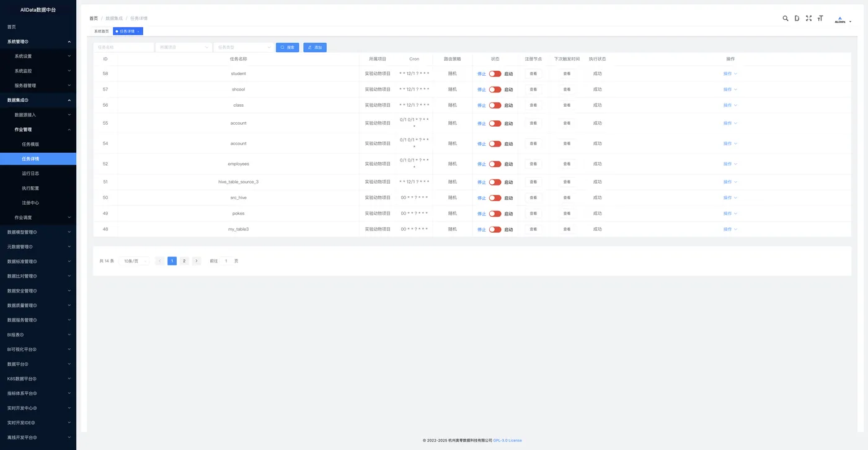Screen dimensions: 868x450
Task: Toggle status switch for pokes task
Action: (495, 214)
